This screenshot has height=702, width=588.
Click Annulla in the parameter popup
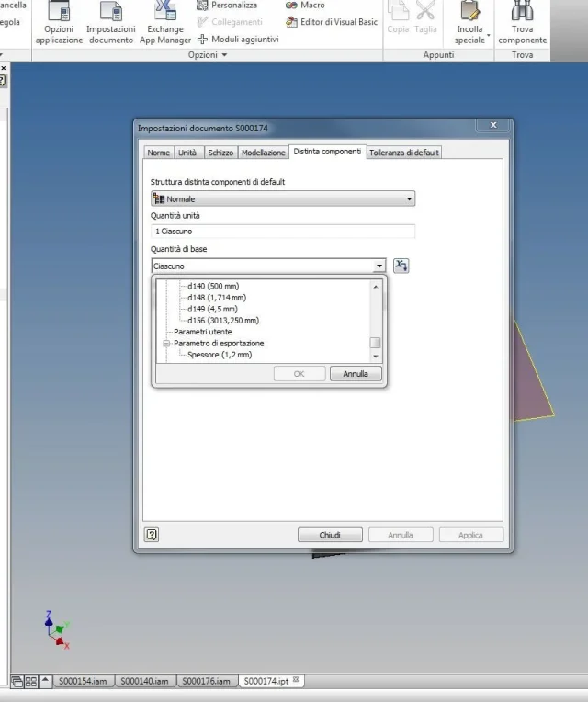click(x=356, y=373)
